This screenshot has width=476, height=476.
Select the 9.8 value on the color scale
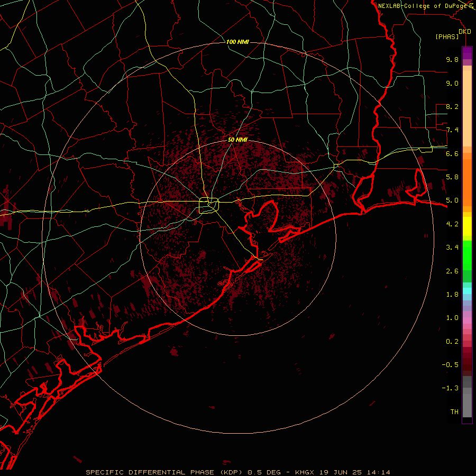click(x=452, y=59)
